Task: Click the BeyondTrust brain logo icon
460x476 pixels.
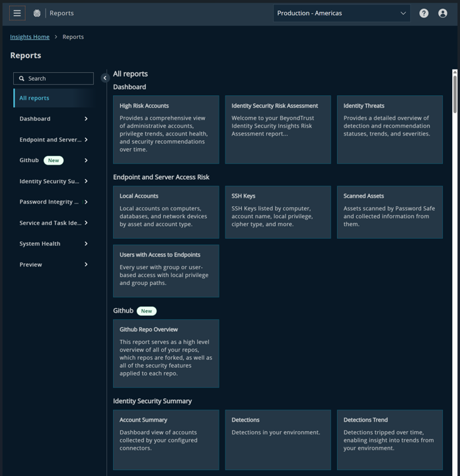Action: [37, 13]
